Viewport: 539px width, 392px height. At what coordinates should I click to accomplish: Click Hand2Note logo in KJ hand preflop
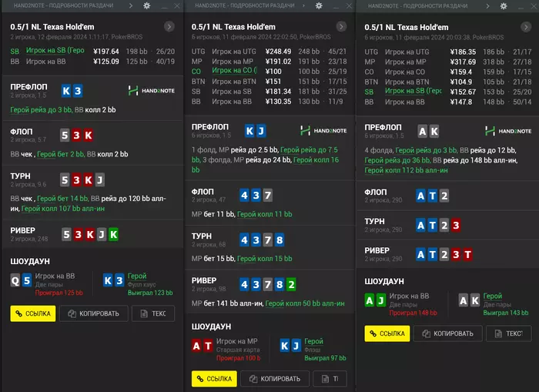coord(323,131)
